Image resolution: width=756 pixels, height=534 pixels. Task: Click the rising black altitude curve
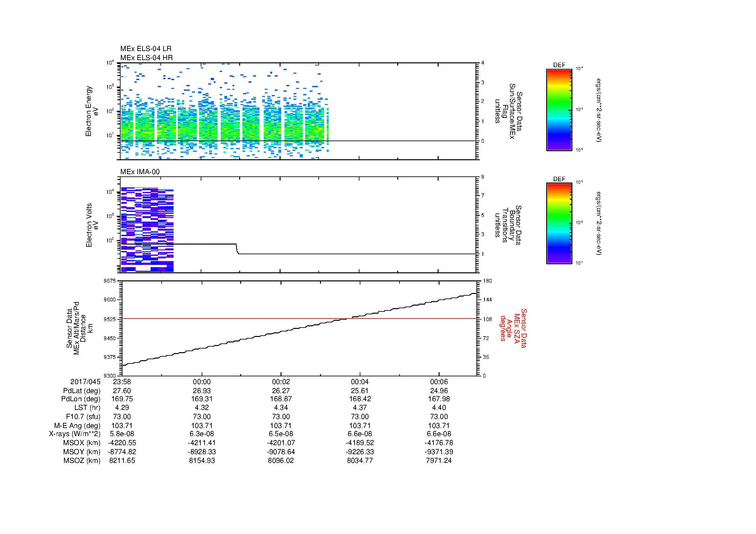point(299,329)
